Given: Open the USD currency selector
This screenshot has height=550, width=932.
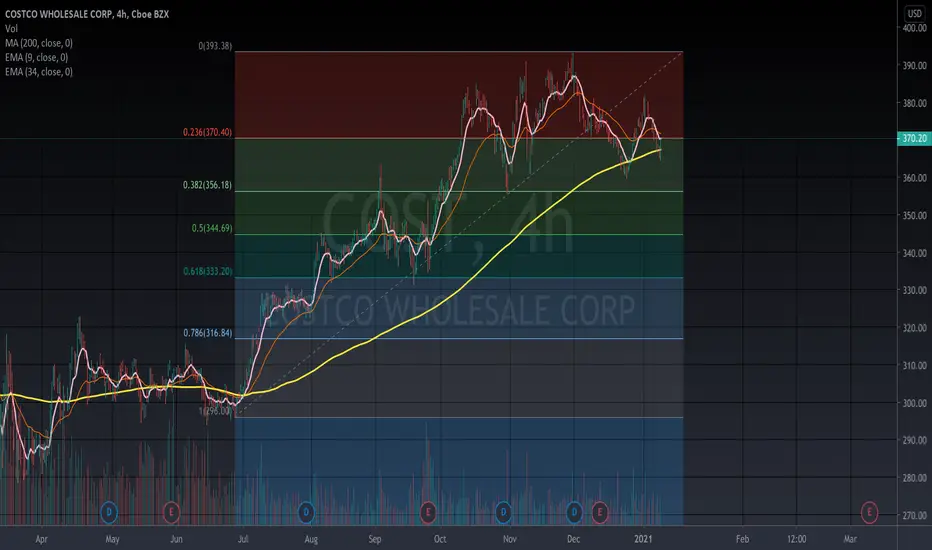Looking at the screenshot, I should click(x=914, y=14).
